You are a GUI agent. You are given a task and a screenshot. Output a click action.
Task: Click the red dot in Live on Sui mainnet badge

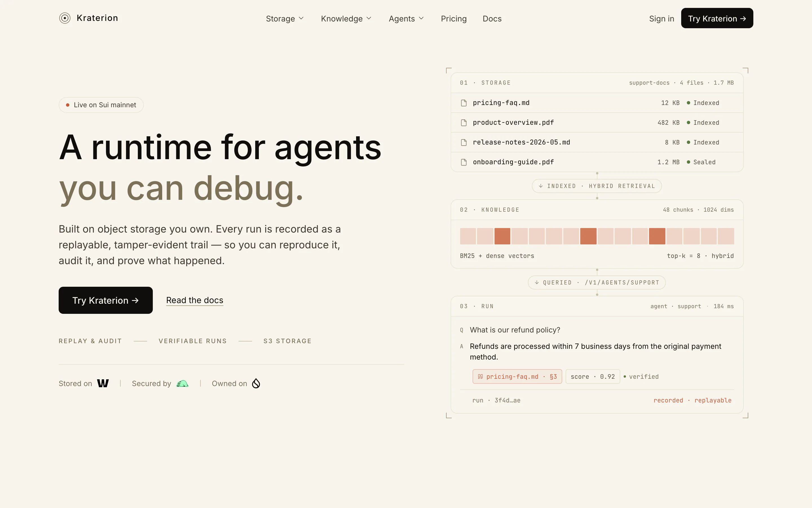click(x=67, y=105)
